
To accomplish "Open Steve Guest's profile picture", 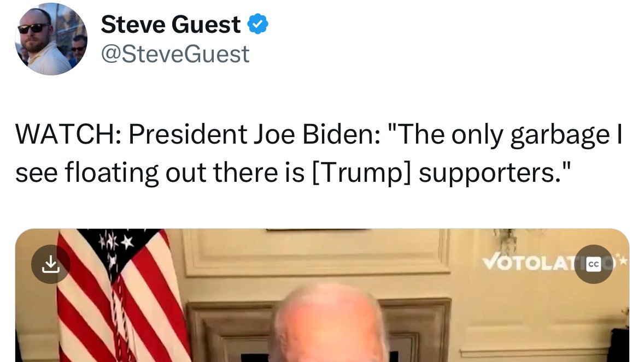I will click(x=51, y=39).
